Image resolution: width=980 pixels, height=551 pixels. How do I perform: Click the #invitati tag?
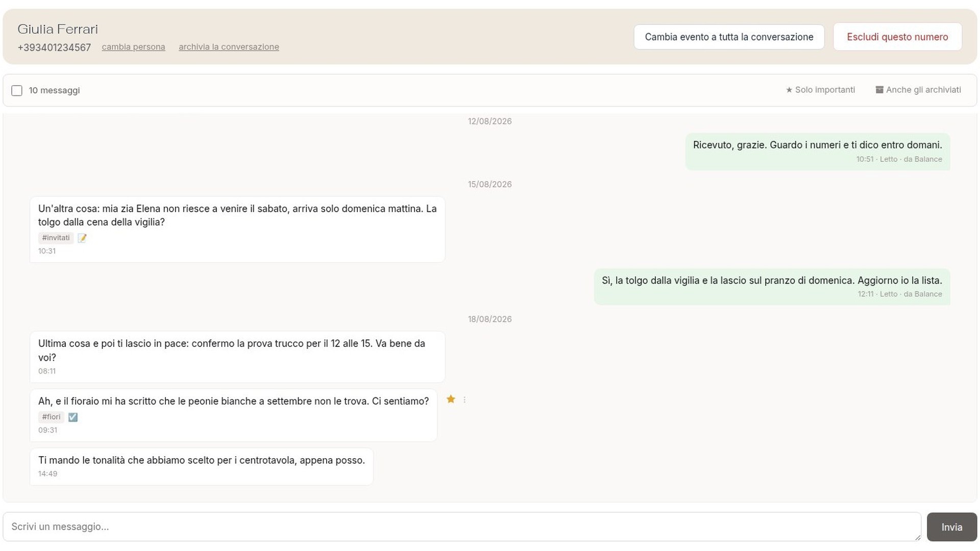pyautogui.click(x=56, y=238)
